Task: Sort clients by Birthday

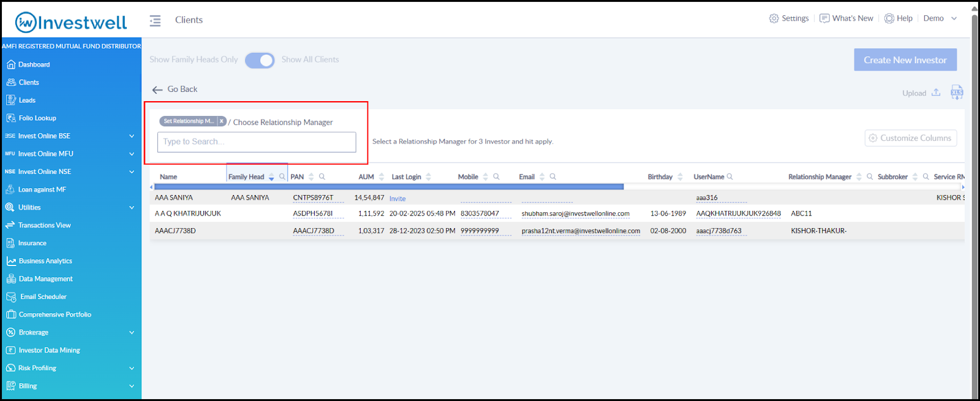Action: [680, 177]
